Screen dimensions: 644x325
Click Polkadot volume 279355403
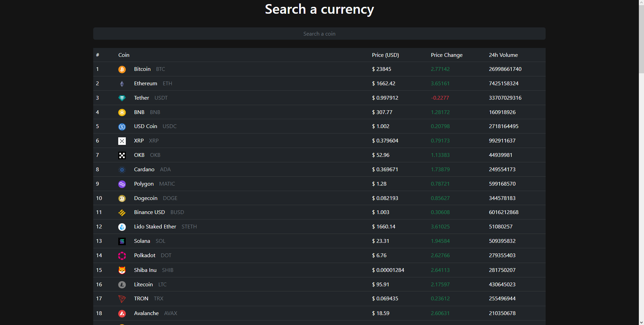[x=502, y=255]
